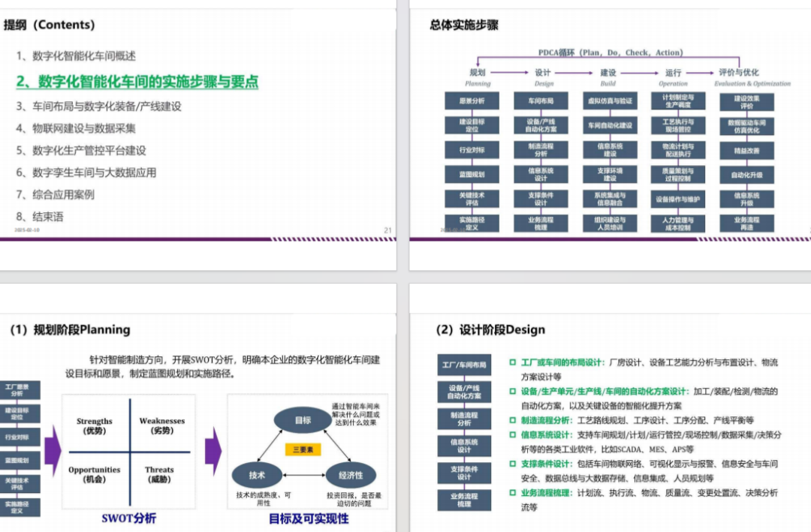811x532 pixels.
Task: Click the '建设 Build' stage heading
Action: pos(608,77)
